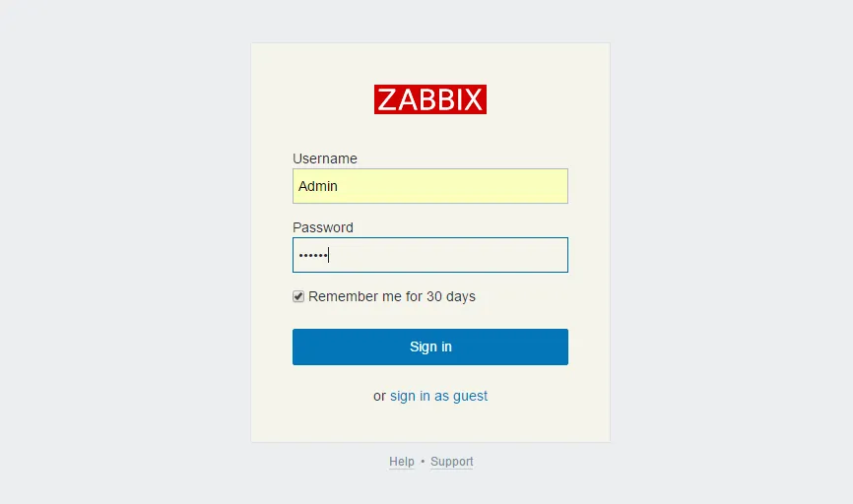This screenshot has height=504, width=853.
Task: Uncheck Remember me for 30 days checkbox
Action: [298, 296]
